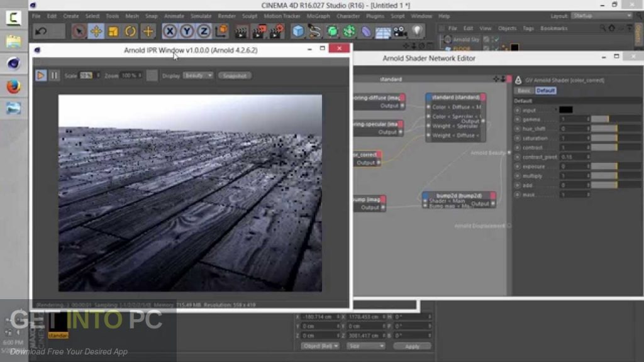Open the Create menu
This screenshot has width=644, height=362.
[70, 16]
